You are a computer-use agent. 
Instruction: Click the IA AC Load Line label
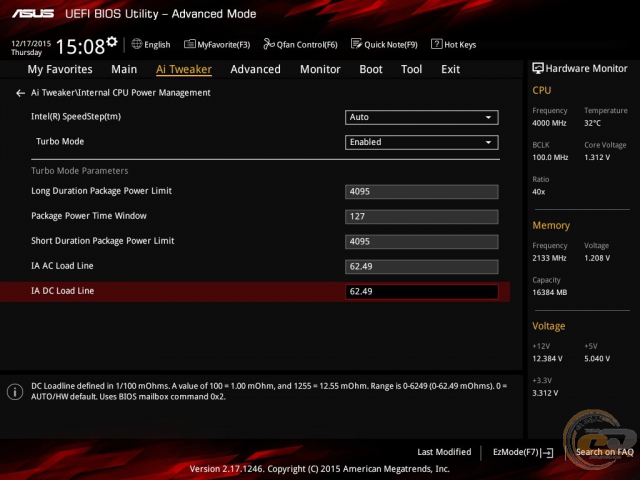[x=62, y=266]
